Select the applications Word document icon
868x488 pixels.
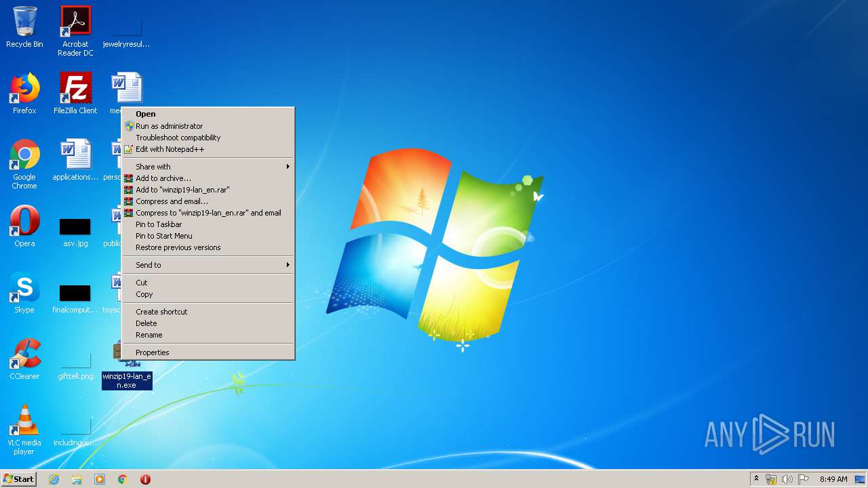click(75, 160)
